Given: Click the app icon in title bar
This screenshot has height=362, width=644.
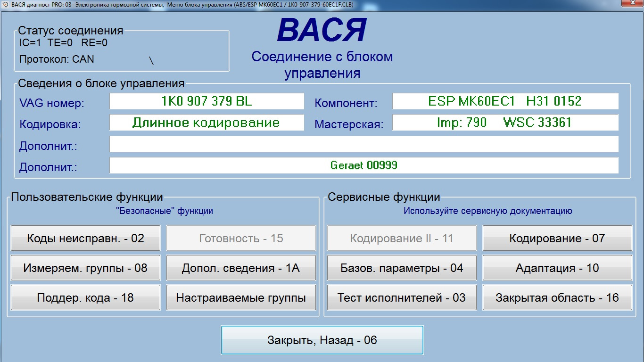Looking at the screenshot, I should point(5,4).
